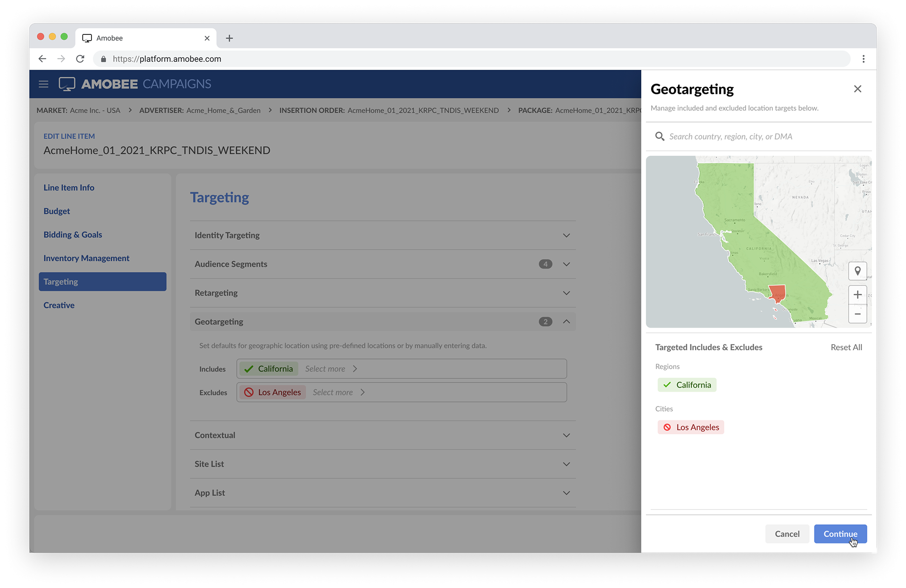906x588 pixels.
Task: Expand the Identity Targeting section
Action: point(383,235)
